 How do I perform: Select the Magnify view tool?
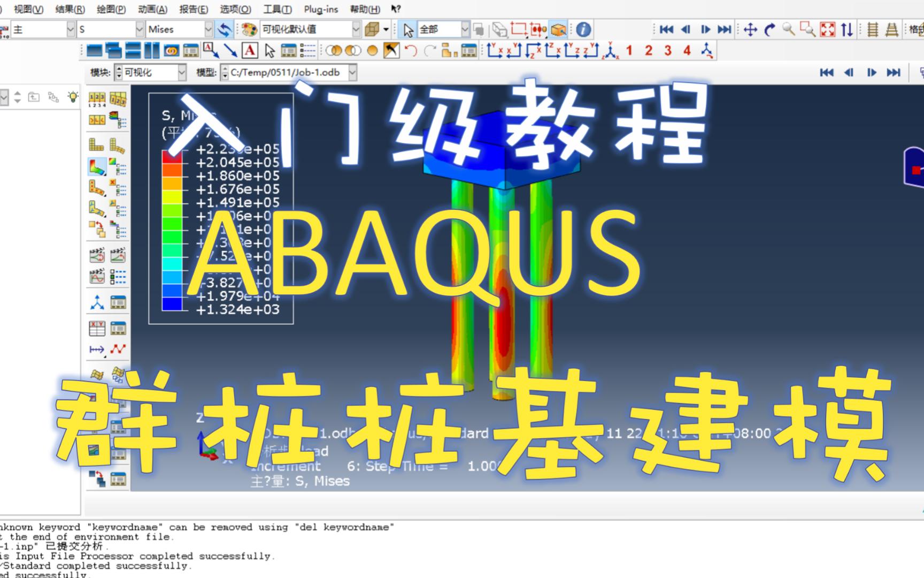(788, 29)
